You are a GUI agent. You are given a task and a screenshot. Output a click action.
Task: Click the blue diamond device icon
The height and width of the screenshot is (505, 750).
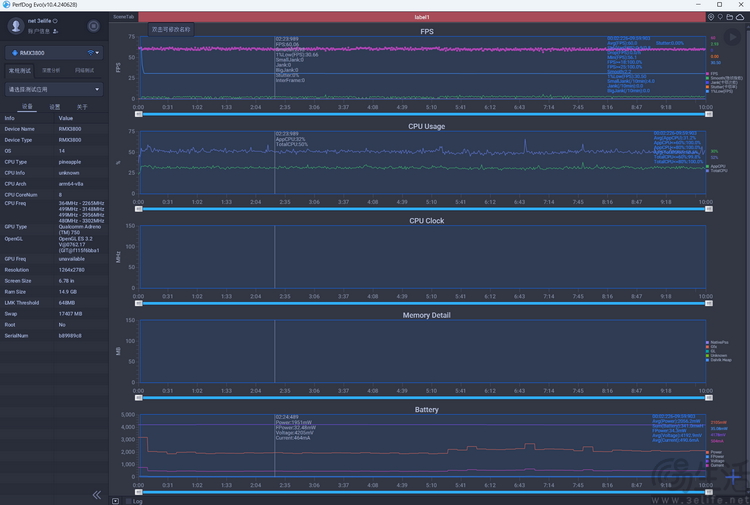(14, 53)
